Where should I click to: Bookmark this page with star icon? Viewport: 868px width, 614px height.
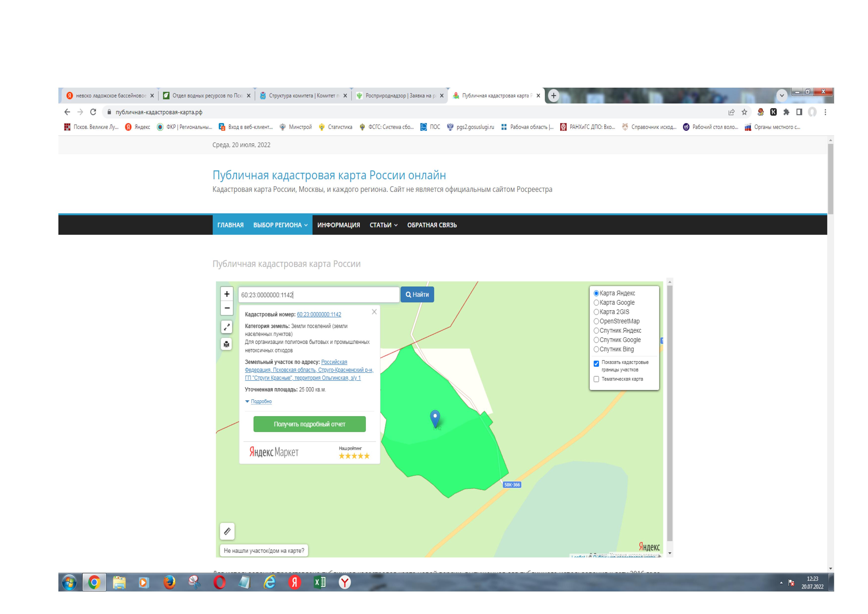tap(744, 112)
